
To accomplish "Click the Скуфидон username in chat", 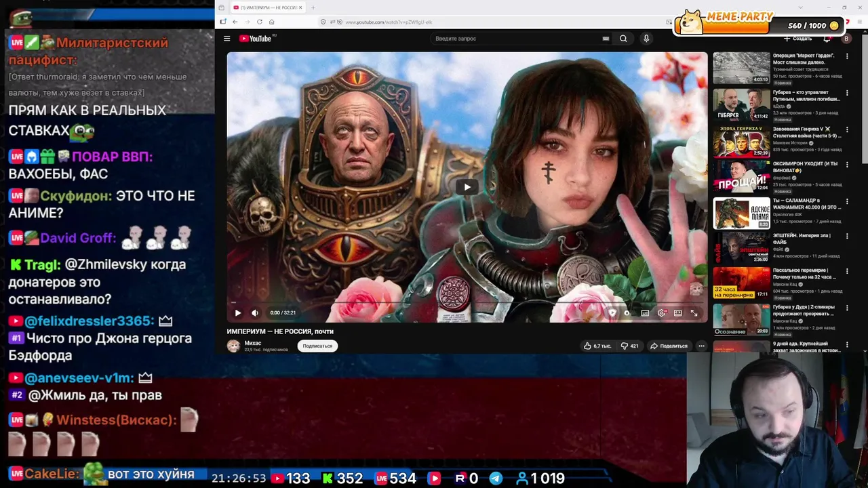I will pyautogui.click(x=76, y=196).
